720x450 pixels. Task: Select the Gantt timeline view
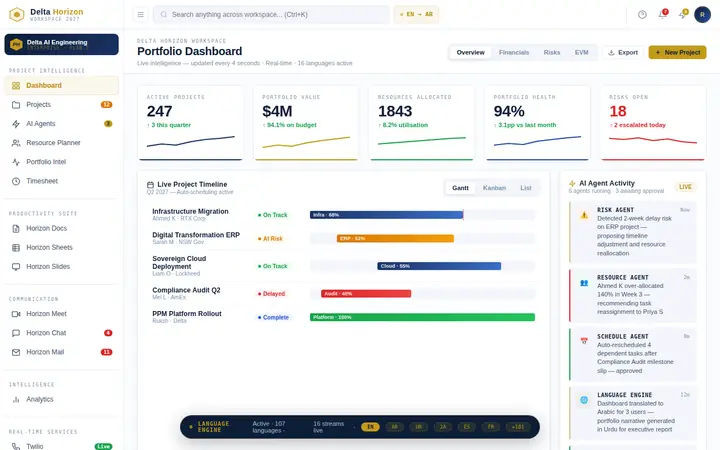pos(460,188)
